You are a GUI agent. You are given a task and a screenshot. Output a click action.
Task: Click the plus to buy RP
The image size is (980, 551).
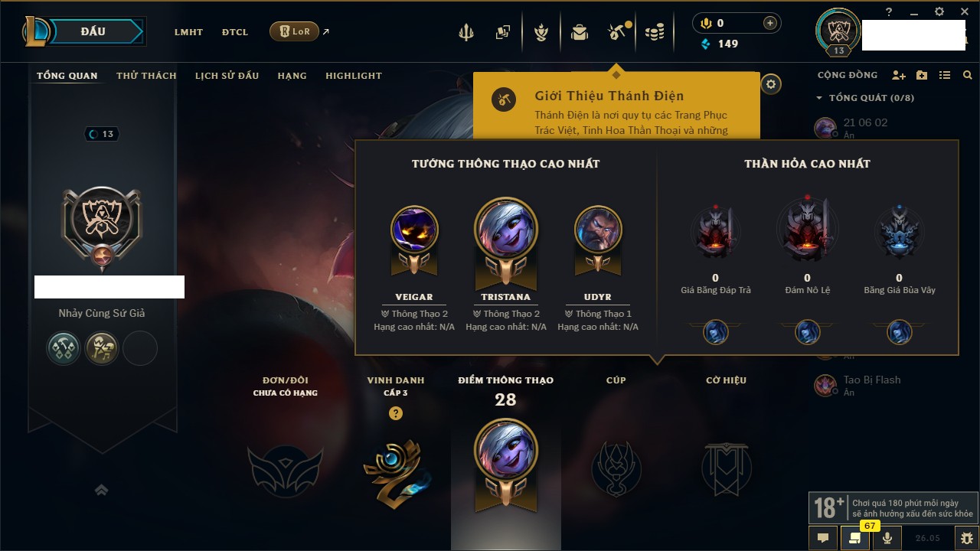(770, 23)
